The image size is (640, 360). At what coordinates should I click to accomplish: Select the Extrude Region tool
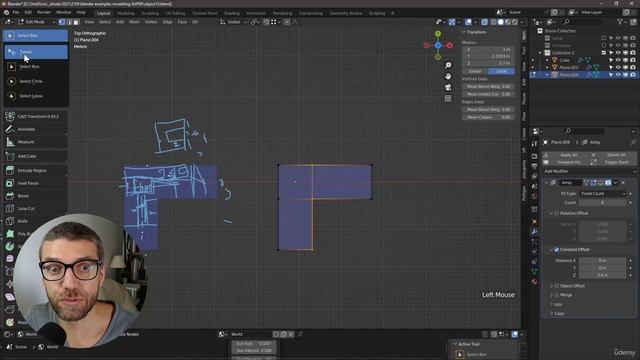(36, 171)
